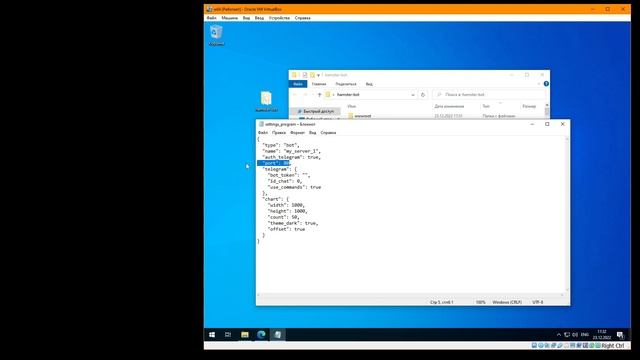Click the highlighted "port" line in Notepad
The height and width of the screenshot is (360, 640).
[274, 163]
